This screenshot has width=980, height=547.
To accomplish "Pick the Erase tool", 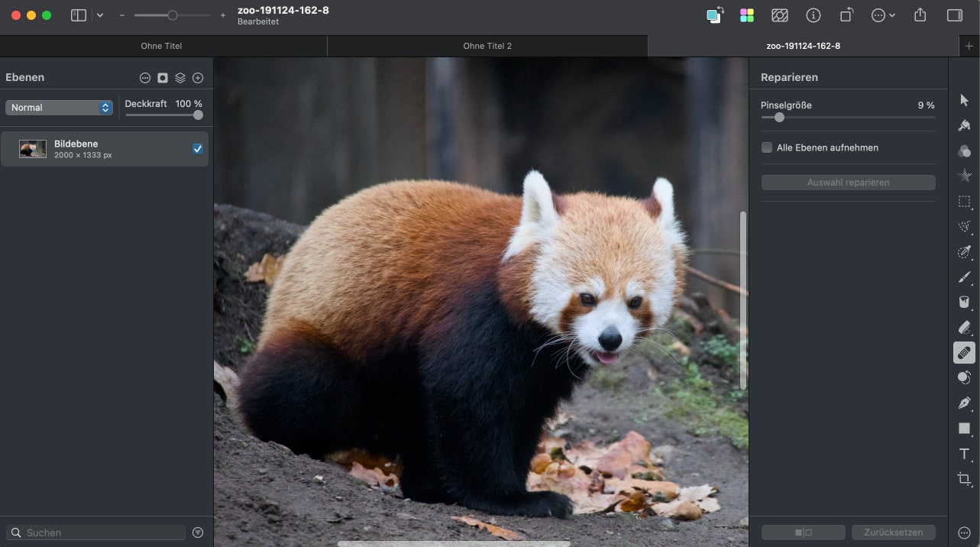I will coord(964,327).
